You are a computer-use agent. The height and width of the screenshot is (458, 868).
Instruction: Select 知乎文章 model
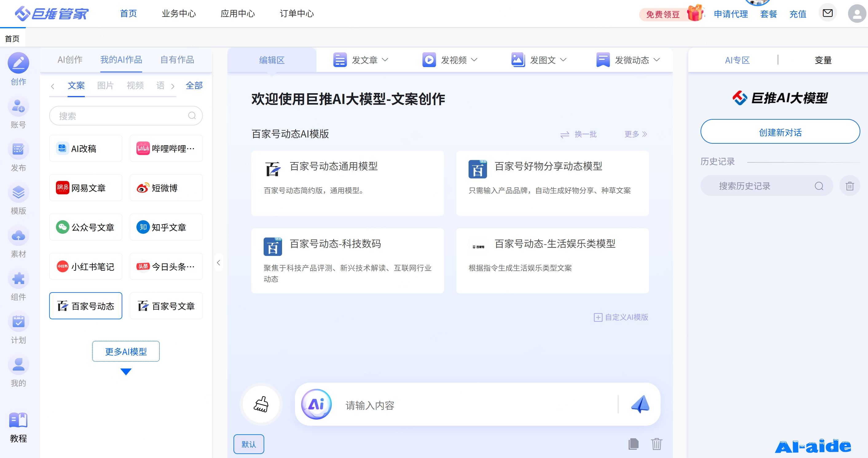point(166,227)
